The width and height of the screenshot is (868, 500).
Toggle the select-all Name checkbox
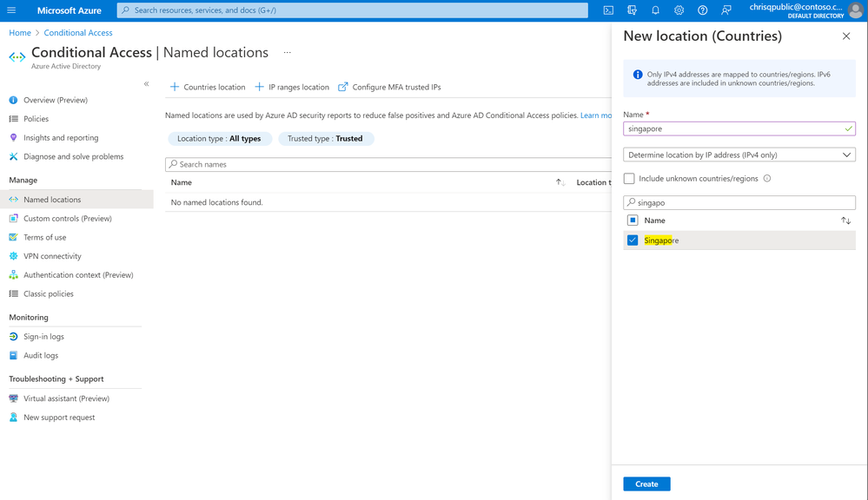coord(633,220)
